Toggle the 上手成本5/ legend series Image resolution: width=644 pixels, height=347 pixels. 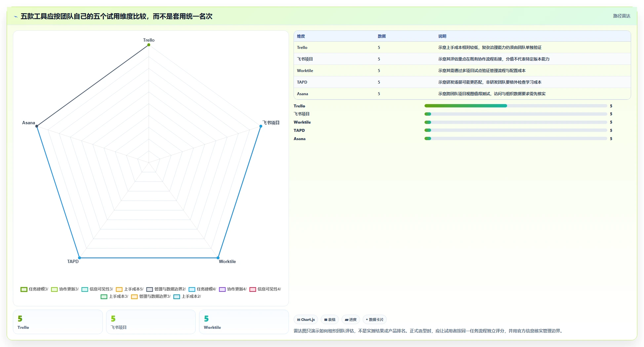(x=130, y=289)
